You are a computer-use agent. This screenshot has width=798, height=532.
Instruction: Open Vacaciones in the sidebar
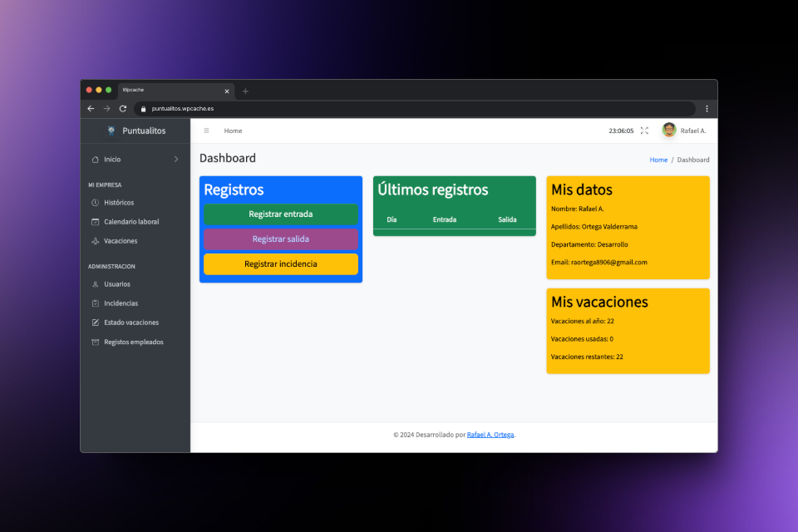click(x=135, y=241)
